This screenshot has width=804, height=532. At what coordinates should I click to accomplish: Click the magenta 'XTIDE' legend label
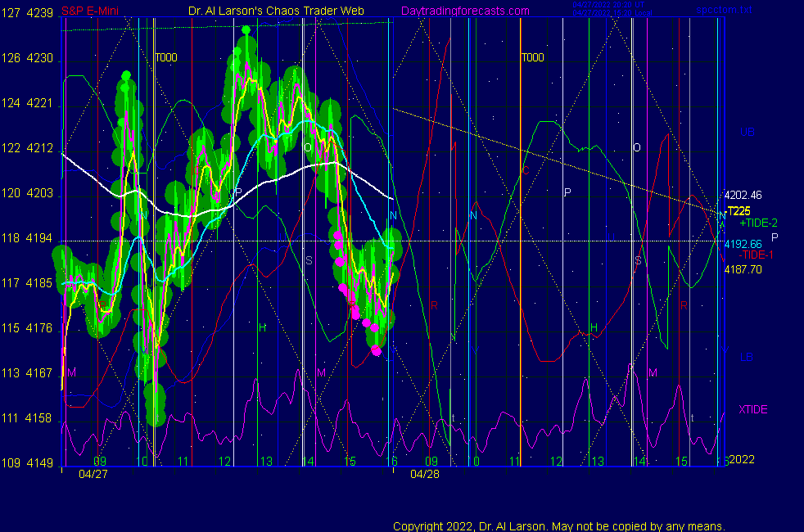[753, 409]
